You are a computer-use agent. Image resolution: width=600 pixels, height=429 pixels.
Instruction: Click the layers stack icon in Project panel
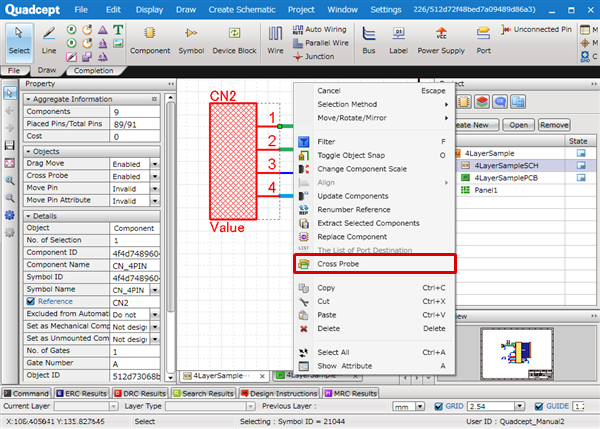[482, 102]
